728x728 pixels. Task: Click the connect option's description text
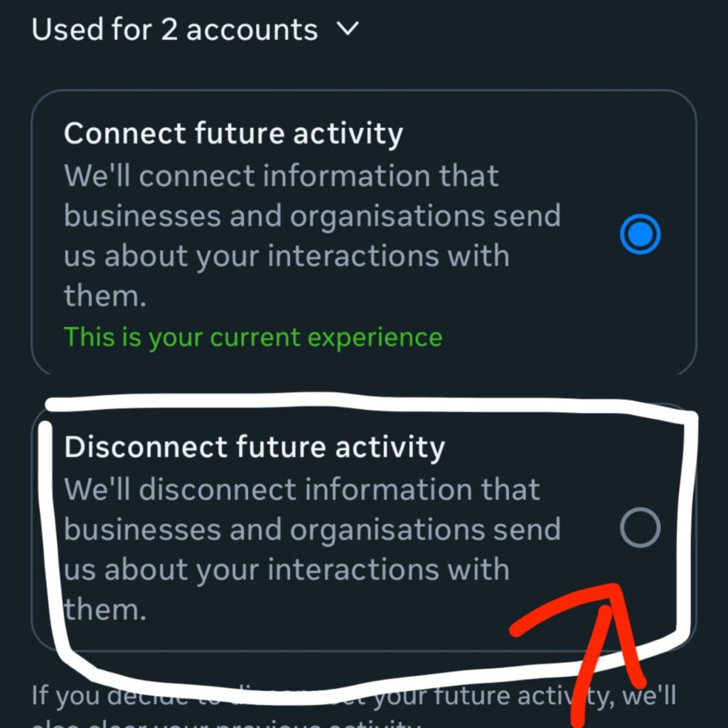[x=313, y=235]
